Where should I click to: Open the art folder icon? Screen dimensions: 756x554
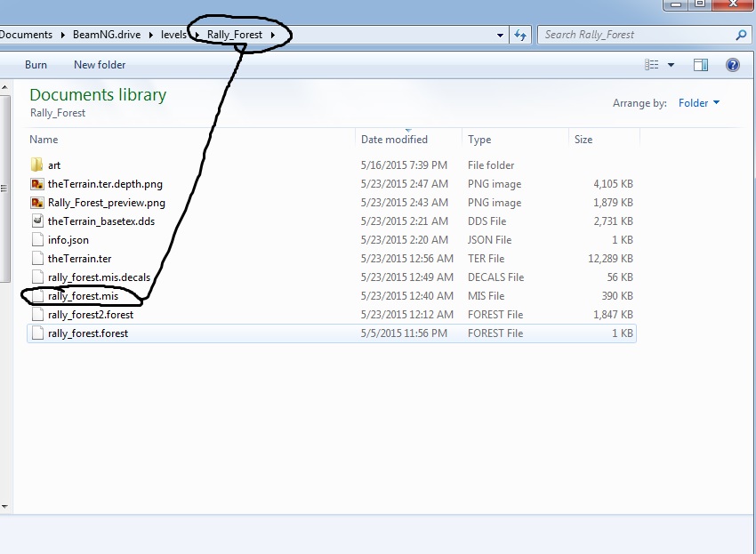pos(37,165)
